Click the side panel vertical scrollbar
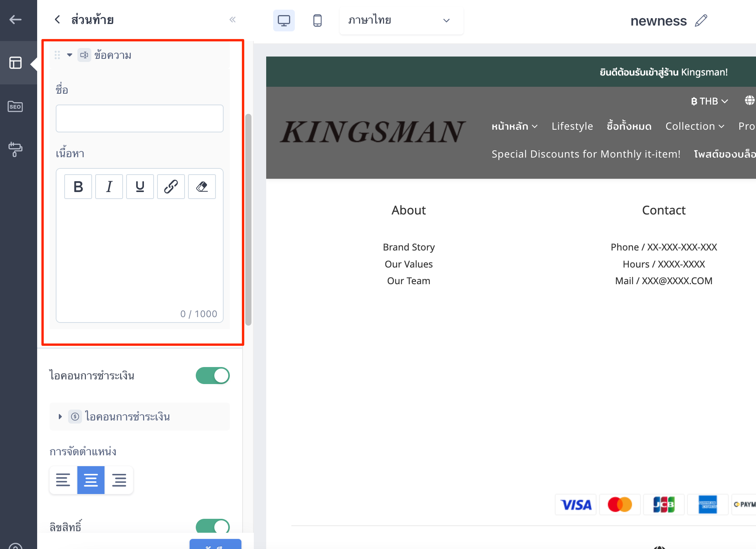This screenshot has height=549, width=756. 248,220
